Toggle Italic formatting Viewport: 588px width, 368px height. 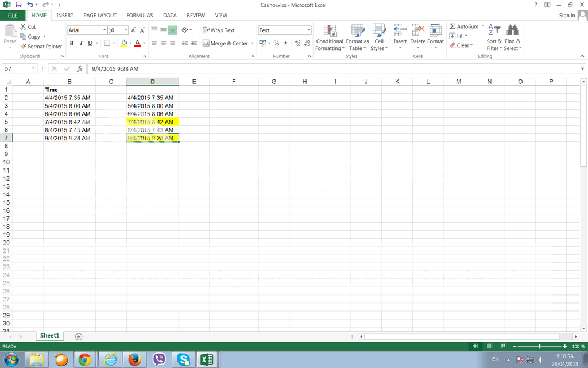point(81,43)
